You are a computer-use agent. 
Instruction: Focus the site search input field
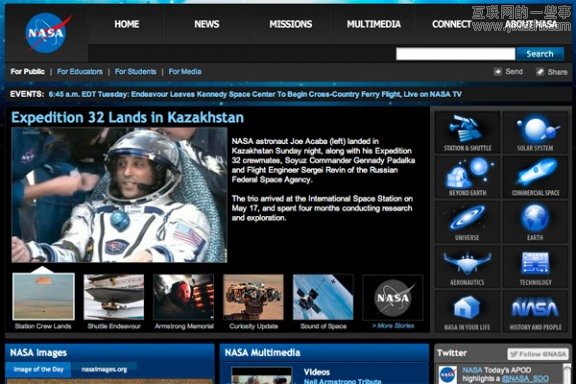pyautogui.click(x=456, y=54)
